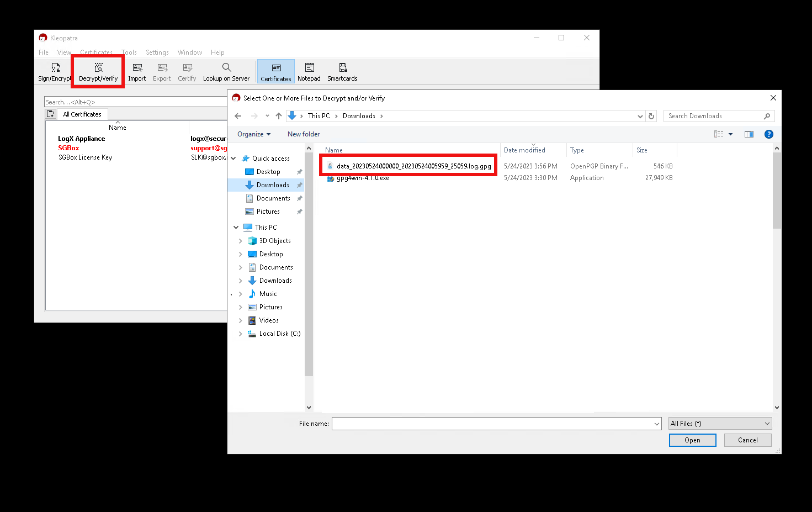Unpin Desktop from Quick access
812x512 pixels.
coord(299,171)
